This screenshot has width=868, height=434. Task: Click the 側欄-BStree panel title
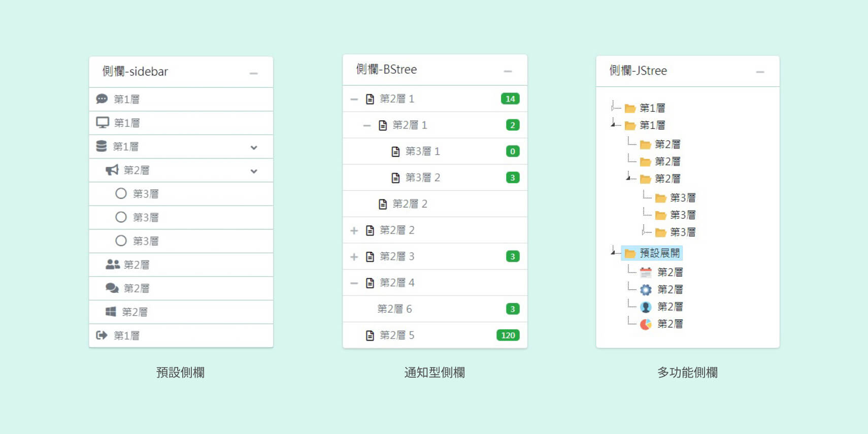(x=386, y=70)
